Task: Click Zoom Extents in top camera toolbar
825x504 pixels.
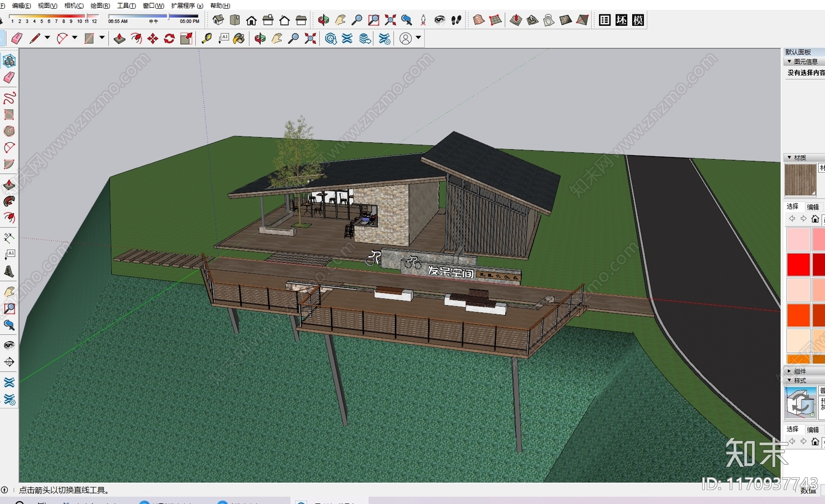Action: pyautogui.click(x=390, y=20)
